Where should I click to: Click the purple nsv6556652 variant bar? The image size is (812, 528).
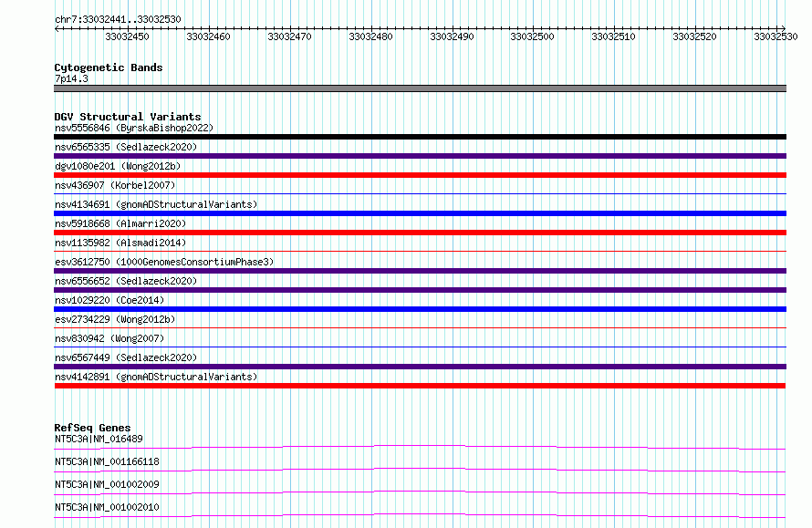coord(420,290)
